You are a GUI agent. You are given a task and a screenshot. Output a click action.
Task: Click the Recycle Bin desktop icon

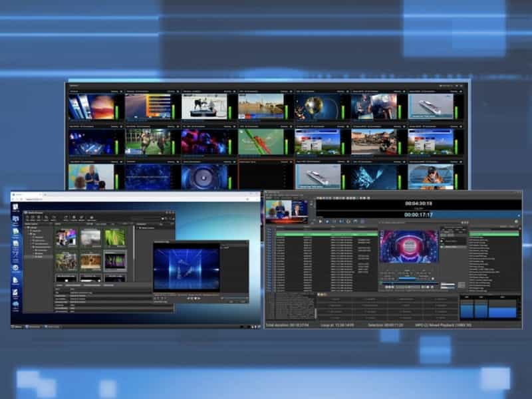click(15, 207)
